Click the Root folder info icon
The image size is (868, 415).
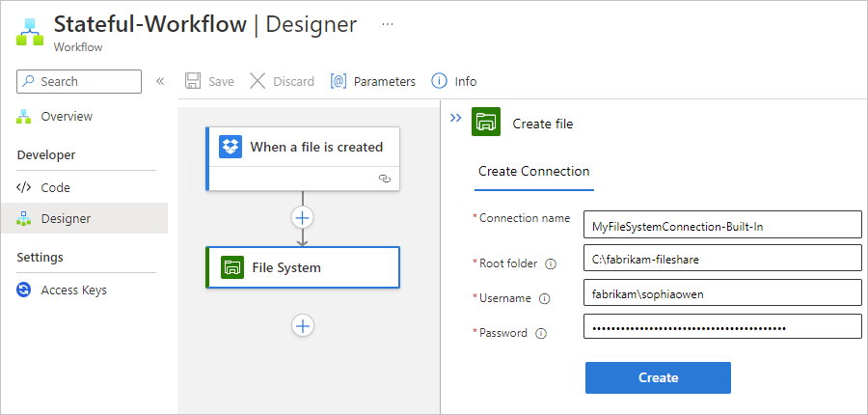point(551,263)
